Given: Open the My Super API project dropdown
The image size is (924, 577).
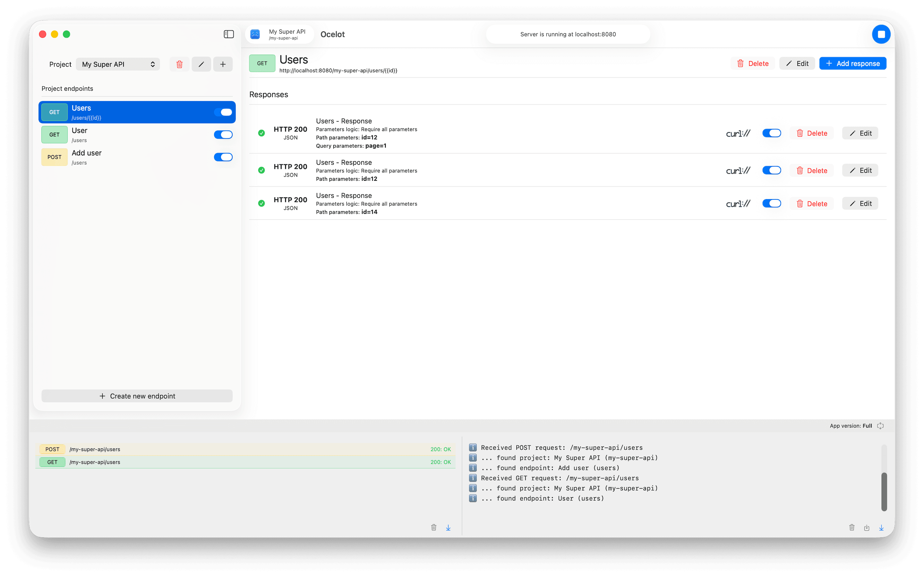Looking at the screenshot, I should (x=118, y=64).
